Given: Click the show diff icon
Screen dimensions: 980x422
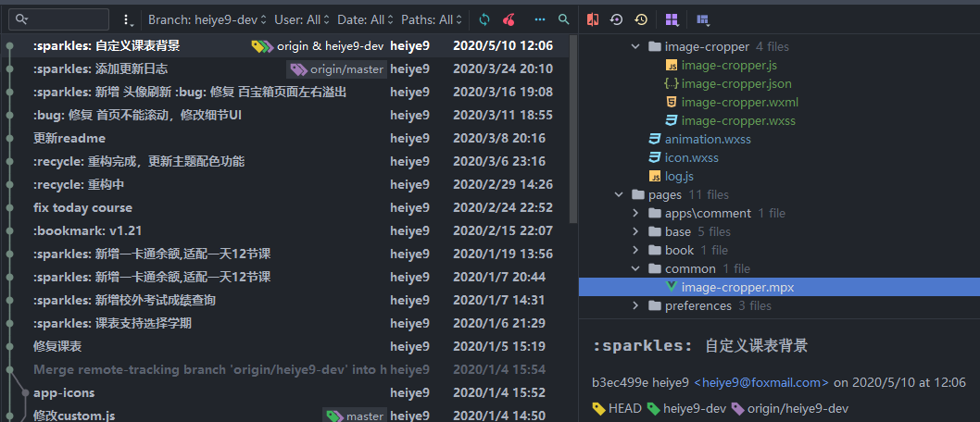Looking at the screenshot, I should 593,19.
